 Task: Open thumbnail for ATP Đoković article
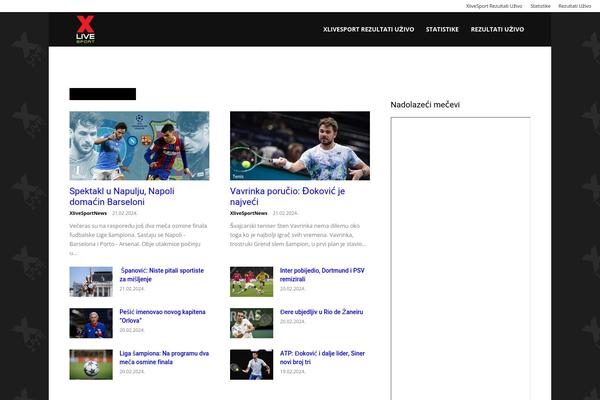coord(251,364)
